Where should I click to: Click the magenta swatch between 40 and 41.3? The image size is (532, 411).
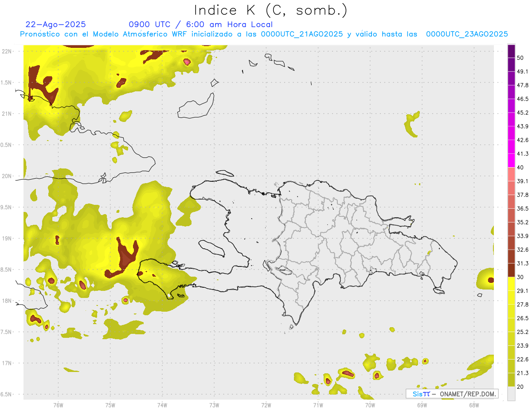click(512, 160)
